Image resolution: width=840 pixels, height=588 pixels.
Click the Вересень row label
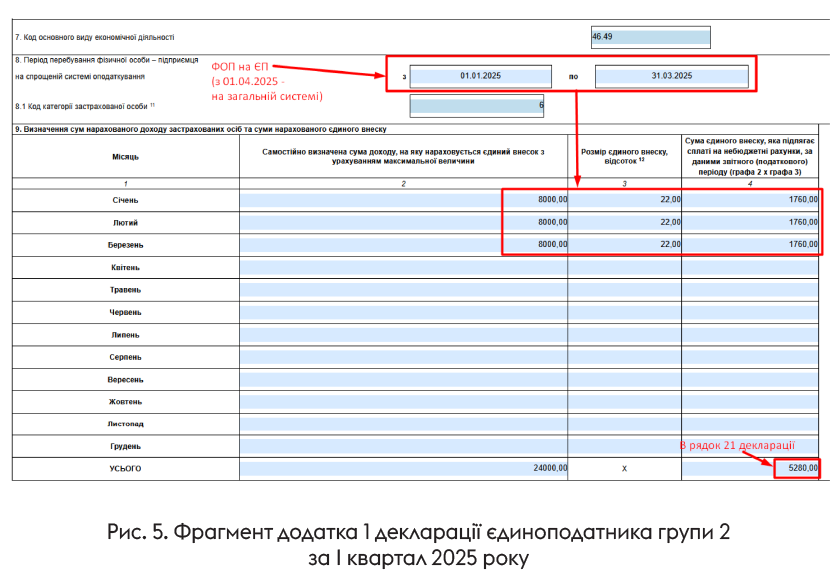126,380
